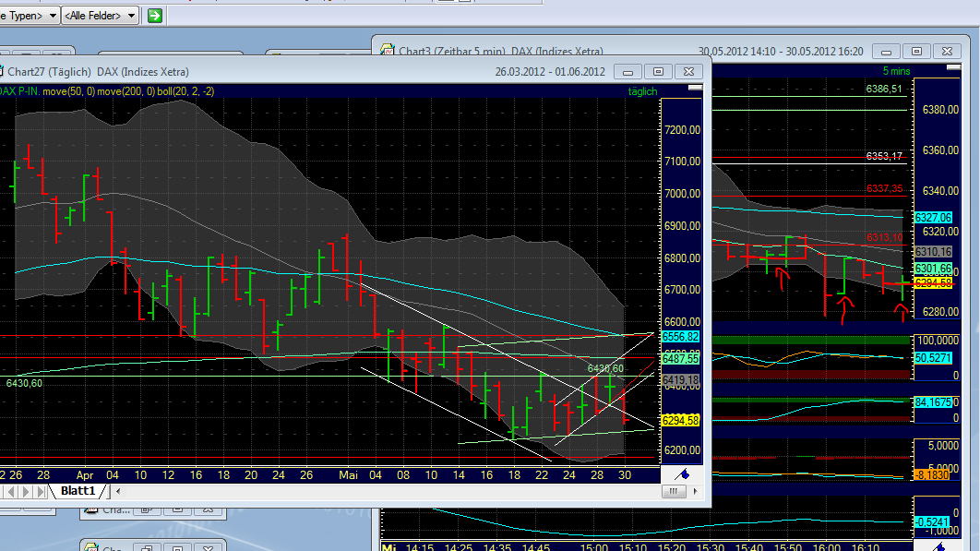Open the <Alle Felder> dropdown
The height and width of the screenshot is (551, 980).
100,15
